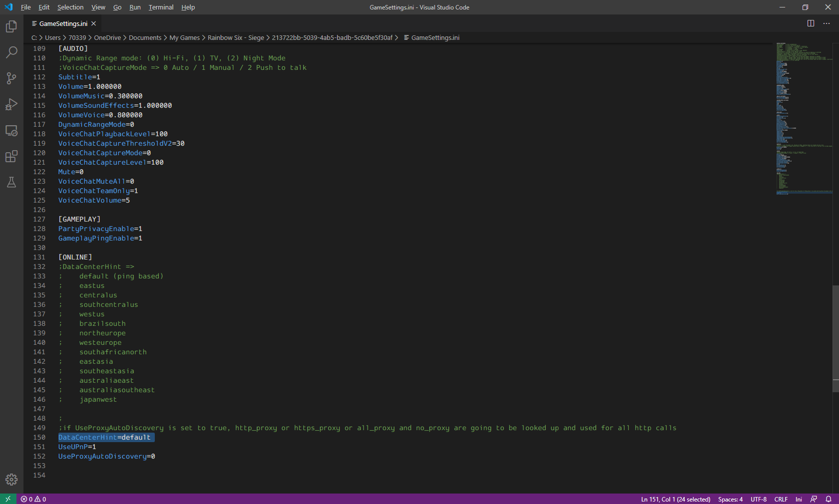Image resolution: width=839 pixels, height=504 pixels.
Task: Change file encoding UTF-8
Action: [x=758, y=499]
